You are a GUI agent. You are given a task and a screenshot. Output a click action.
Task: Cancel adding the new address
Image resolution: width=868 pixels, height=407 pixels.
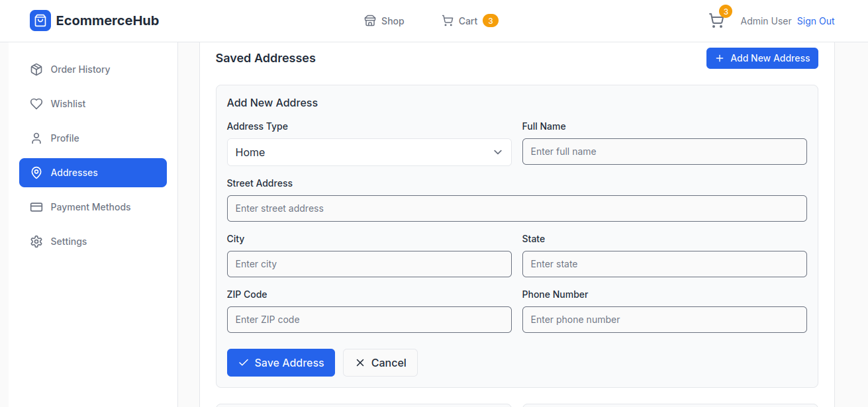coord(380,363)
